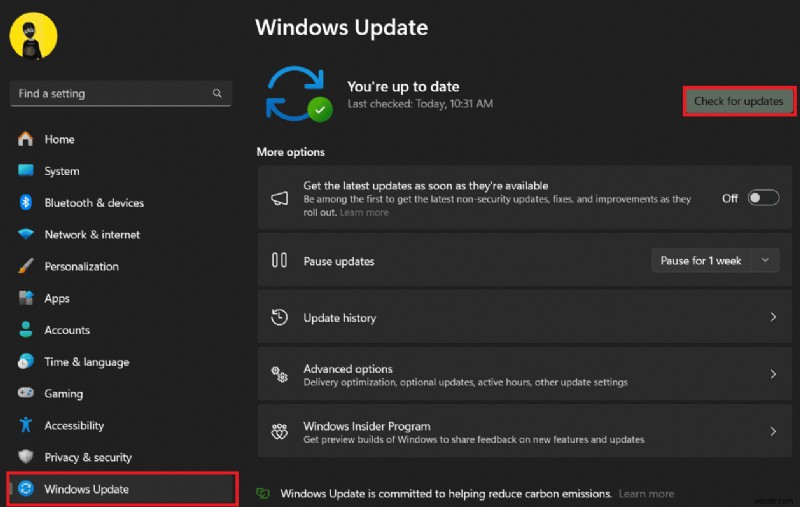
Task: Click the Windows Update page heading
Action: 341,27
